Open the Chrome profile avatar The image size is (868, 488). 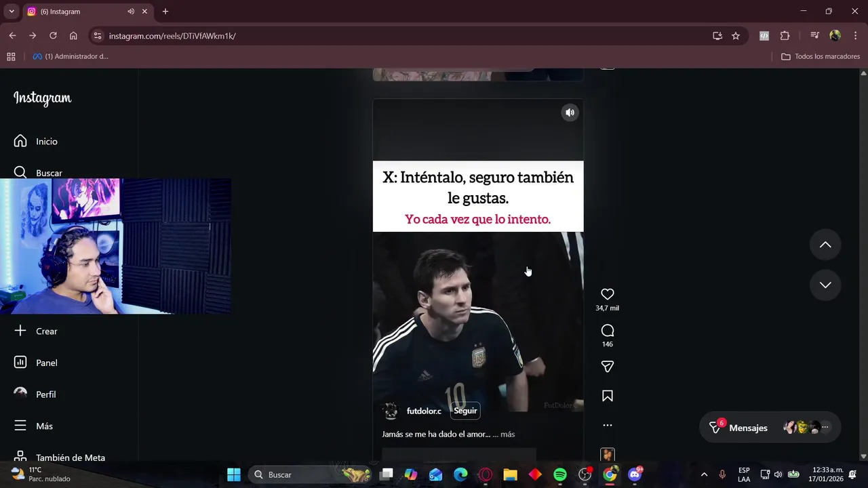tap(835, 36)
